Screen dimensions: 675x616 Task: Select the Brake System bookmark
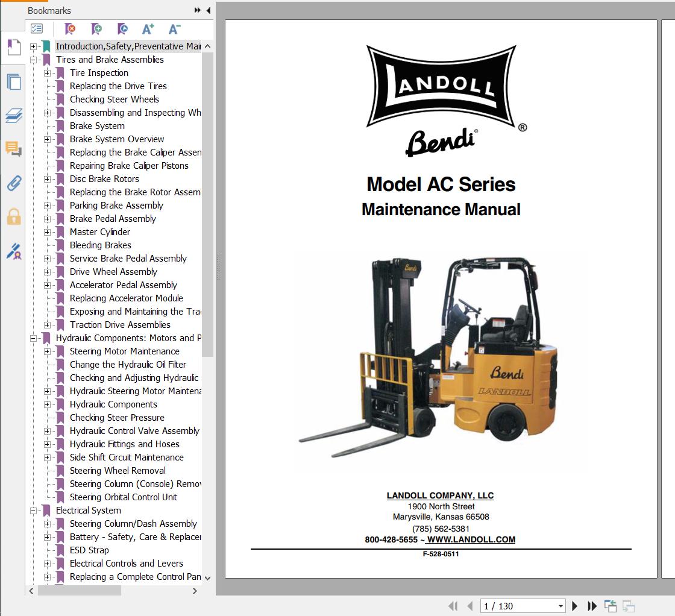coord(98,125)
